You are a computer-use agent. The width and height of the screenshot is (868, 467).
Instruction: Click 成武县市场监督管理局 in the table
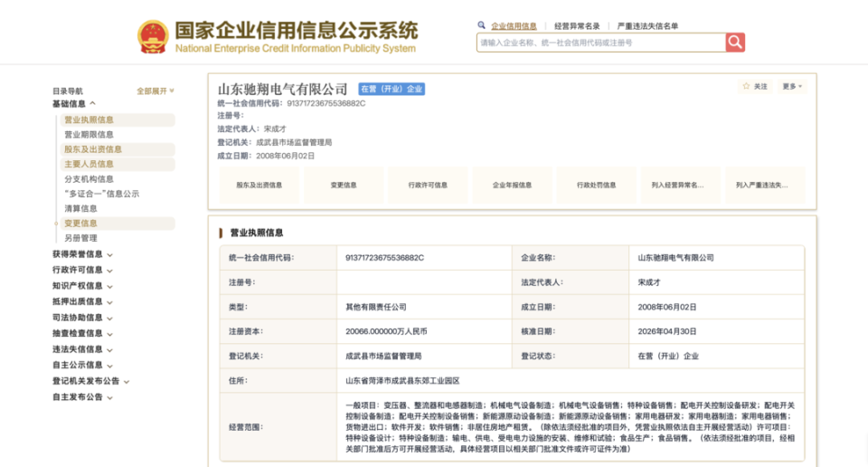pos(383,357)
